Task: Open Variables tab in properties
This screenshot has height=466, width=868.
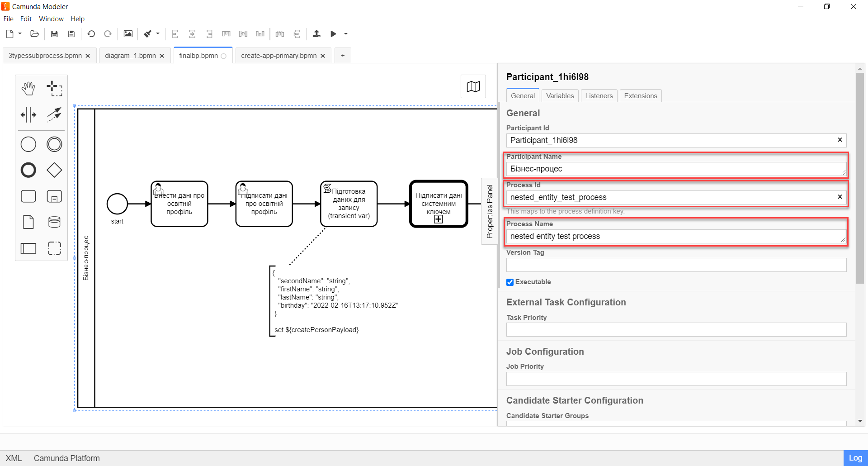Action: pos(560,96)
